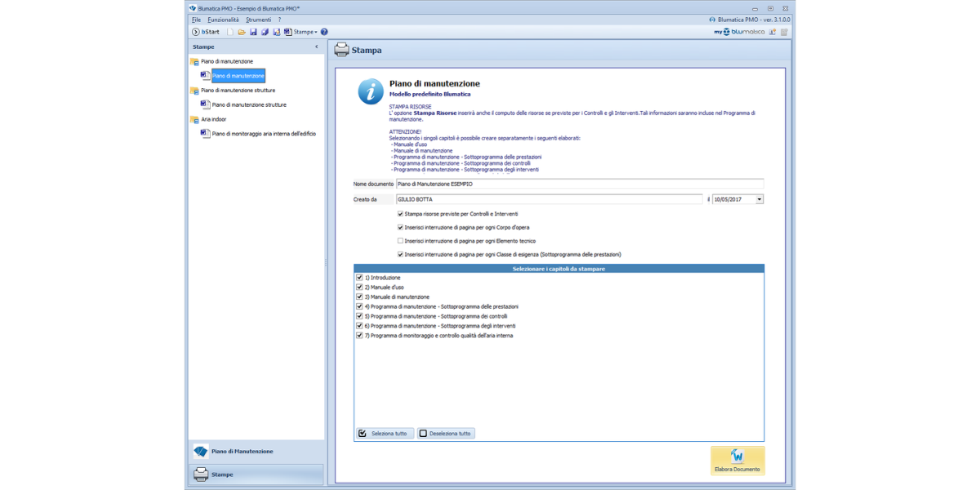Click the Seleziona tutto button
Viewport: 980px width, 490px height.
(x=384, y=434)
